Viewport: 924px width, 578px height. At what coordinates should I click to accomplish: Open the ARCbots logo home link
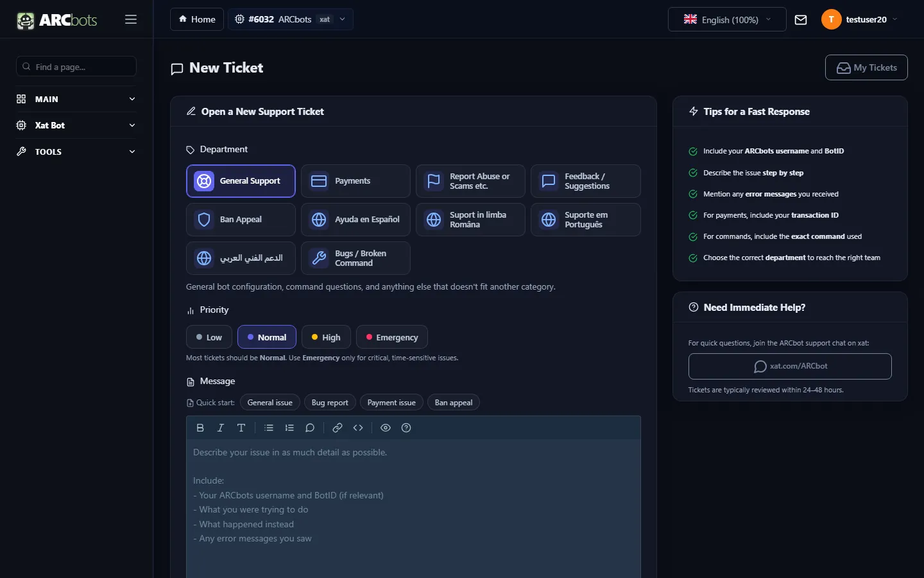pyautogui.click(x=57, y=20)
